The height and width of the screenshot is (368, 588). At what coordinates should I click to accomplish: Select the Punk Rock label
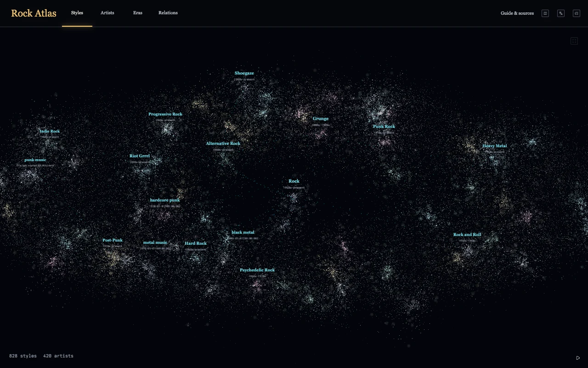point(384,126)
